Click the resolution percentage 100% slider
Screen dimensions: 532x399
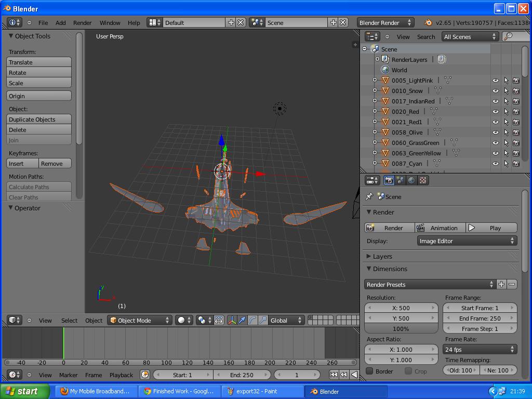[x=401, y=329]
